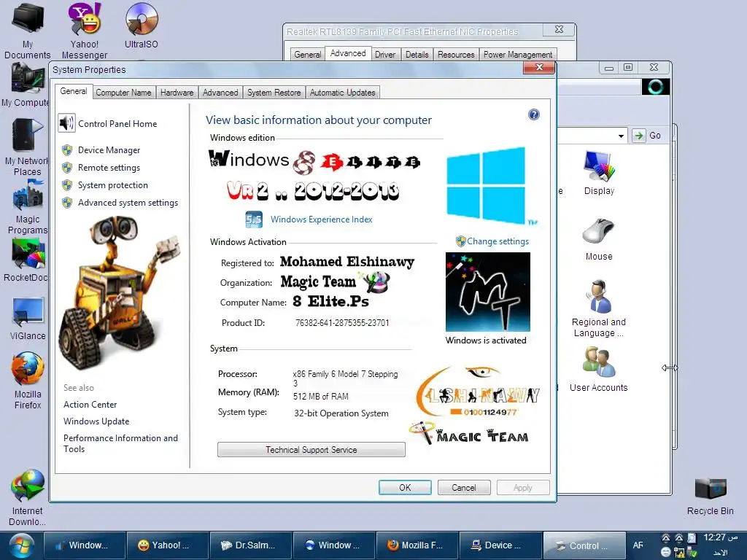The image size is (747, 560).
Task: Open the Details tab in Realtek NIC Properties
Action: (x=417, y=54)
